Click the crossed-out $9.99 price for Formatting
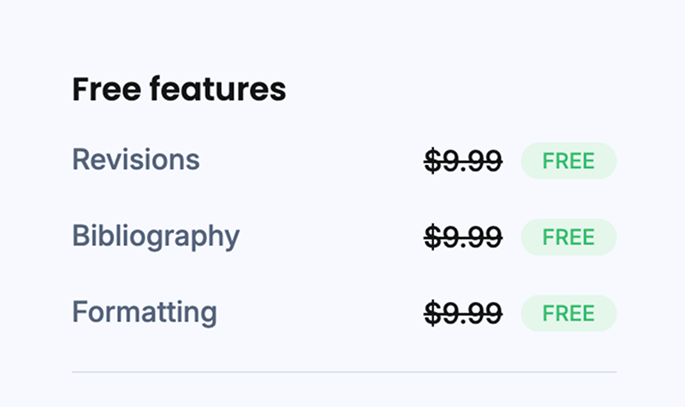685x408 pixels. 463,313
